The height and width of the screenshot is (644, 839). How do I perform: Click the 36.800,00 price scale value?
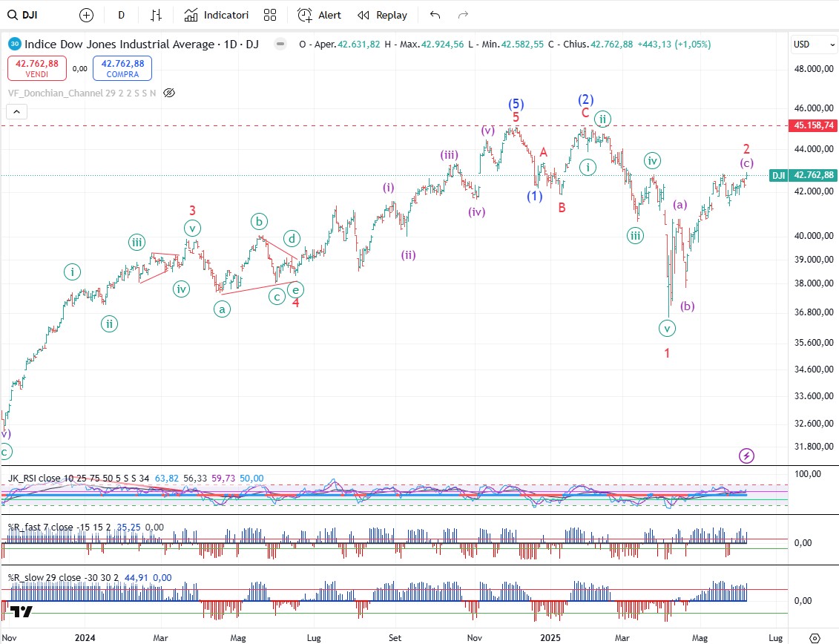click(813, 312)
